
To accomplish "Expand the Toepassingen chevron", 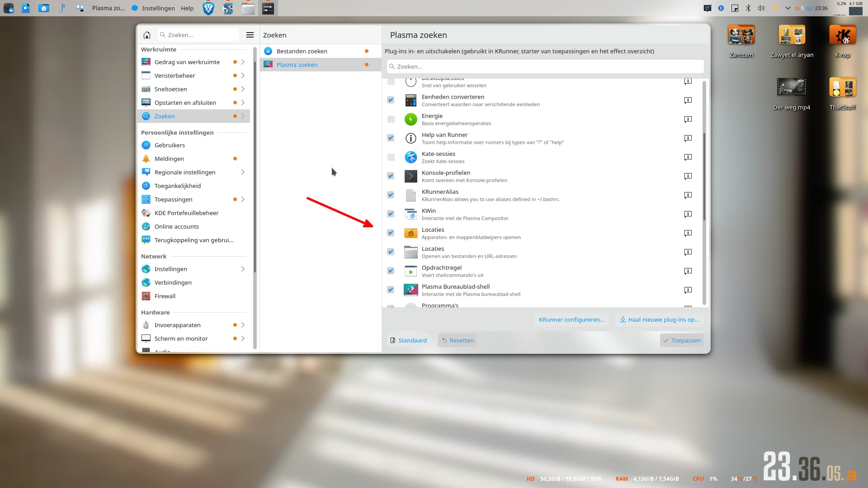I will pyautogui.click(x=243, y=199).
